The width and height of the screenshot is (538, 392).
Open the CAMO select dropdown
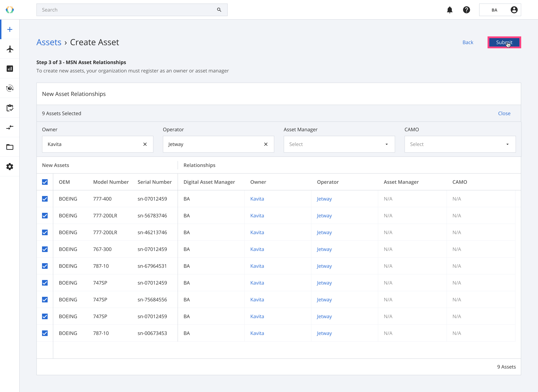[x=460, y=144]
